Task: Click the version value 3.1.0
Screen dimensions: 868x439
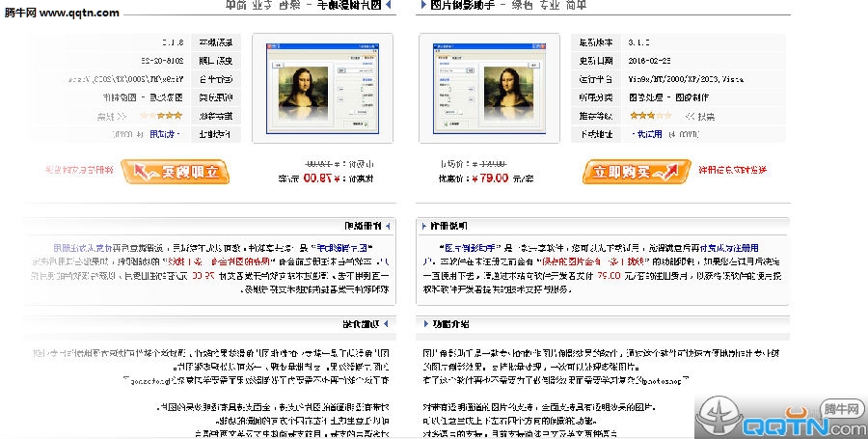Action: (638, 42)
